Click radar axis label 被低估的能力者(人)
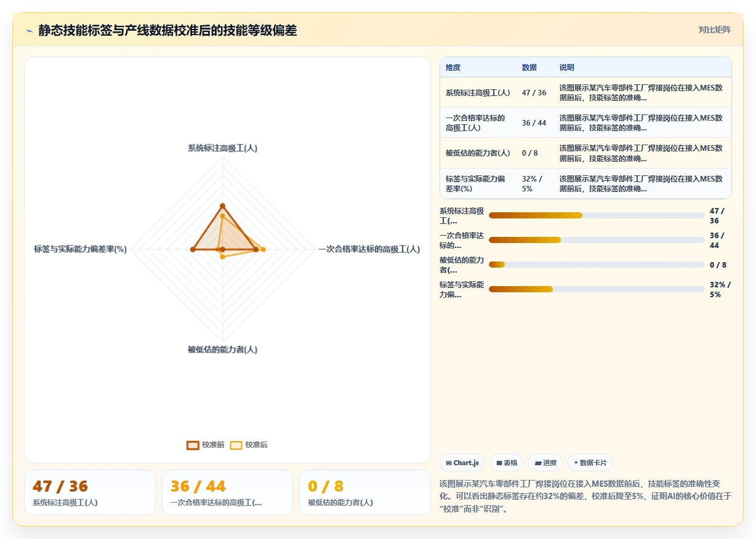This screenshot has width=756, height=539. (x=222, y=349)
